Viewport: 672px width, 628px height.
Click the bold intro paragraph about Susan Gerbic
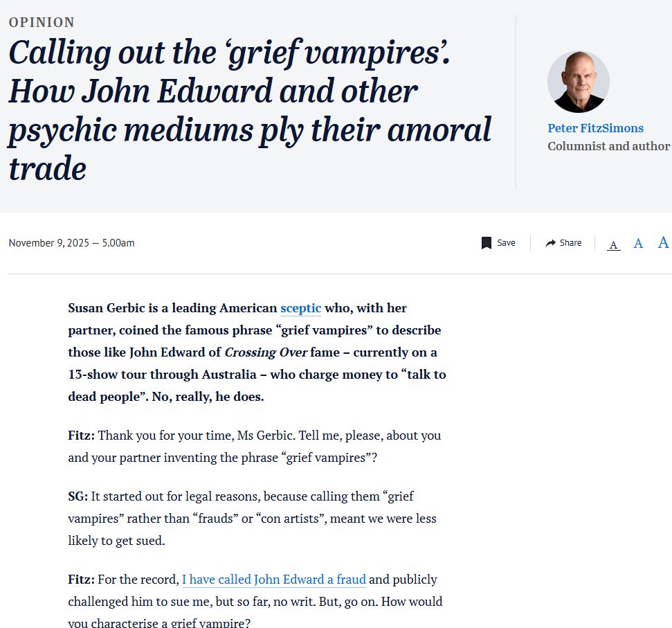(257, 352)
